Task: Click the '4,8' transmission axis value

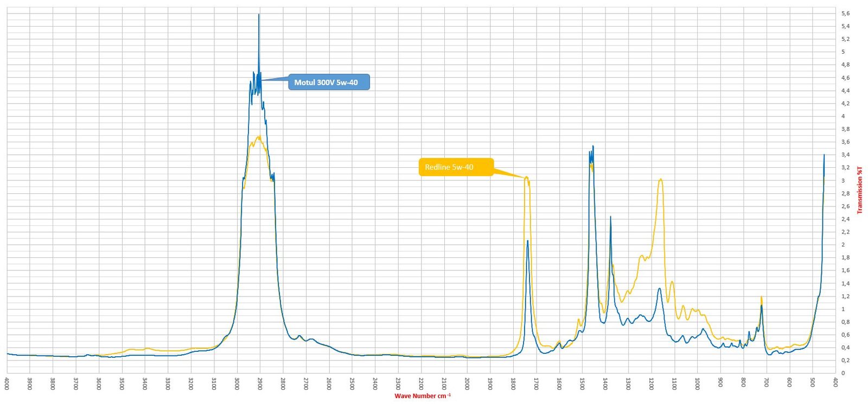Action: tap(846, 65)
